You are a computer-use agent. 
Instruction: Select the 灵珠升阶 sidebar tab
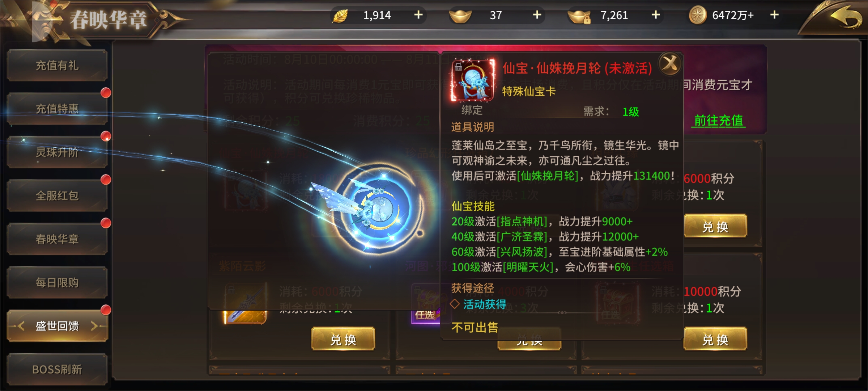coord(57,152)
